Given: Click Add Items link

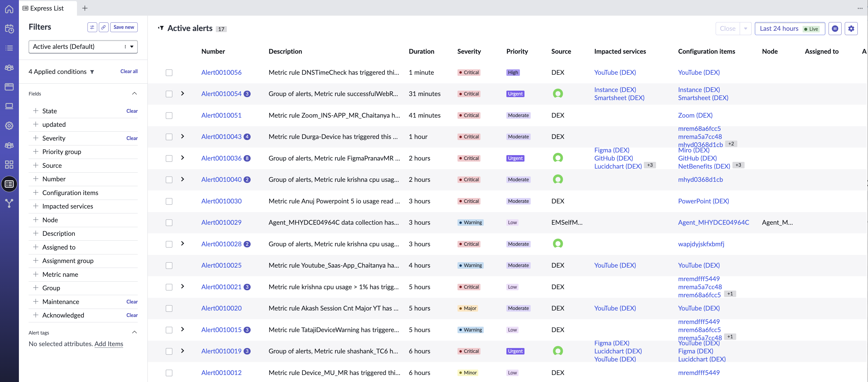Looking at the screenshot, I should 109,344.
